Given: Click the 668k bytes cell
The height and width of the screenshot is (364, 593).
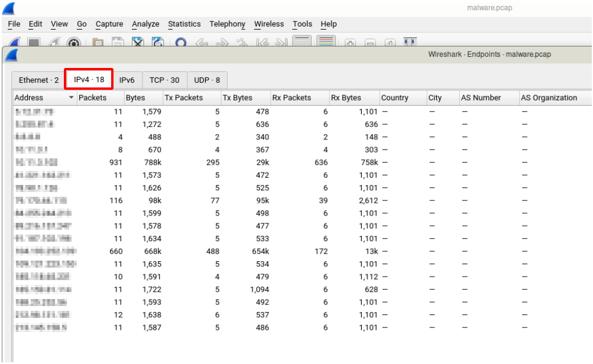Looking at the screenshot, I should click(x=153, y=251).
